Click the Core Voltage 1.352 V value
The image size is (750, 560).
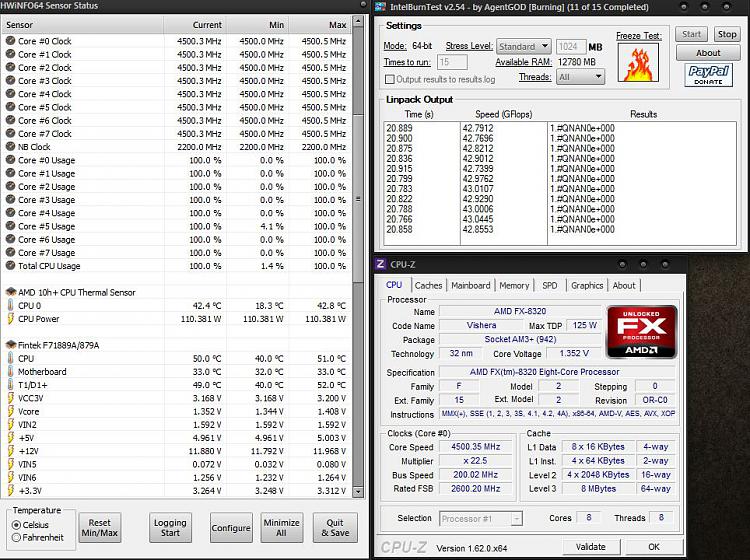pos(574,353)
